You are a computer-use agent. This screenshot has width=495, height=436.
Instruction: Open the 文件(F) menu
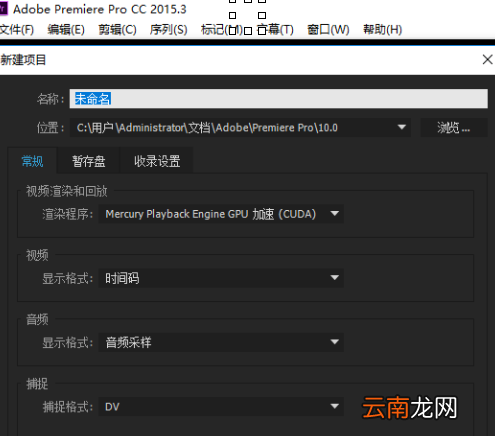[17, 30]
